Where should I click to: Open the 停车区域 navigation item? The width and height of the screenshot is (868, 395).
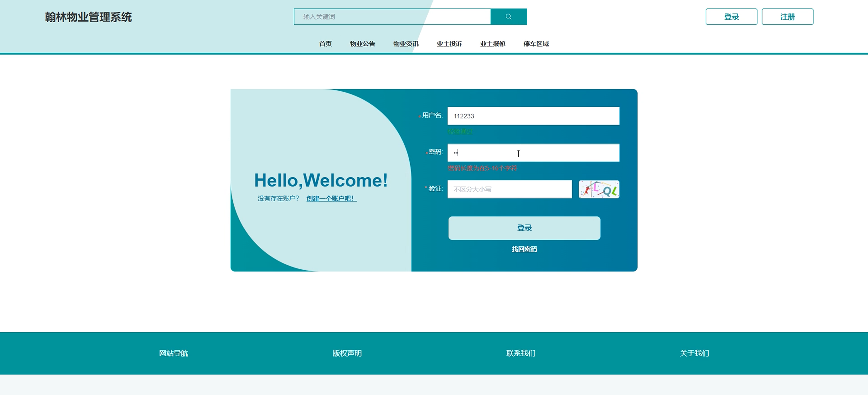pos(536,44)
